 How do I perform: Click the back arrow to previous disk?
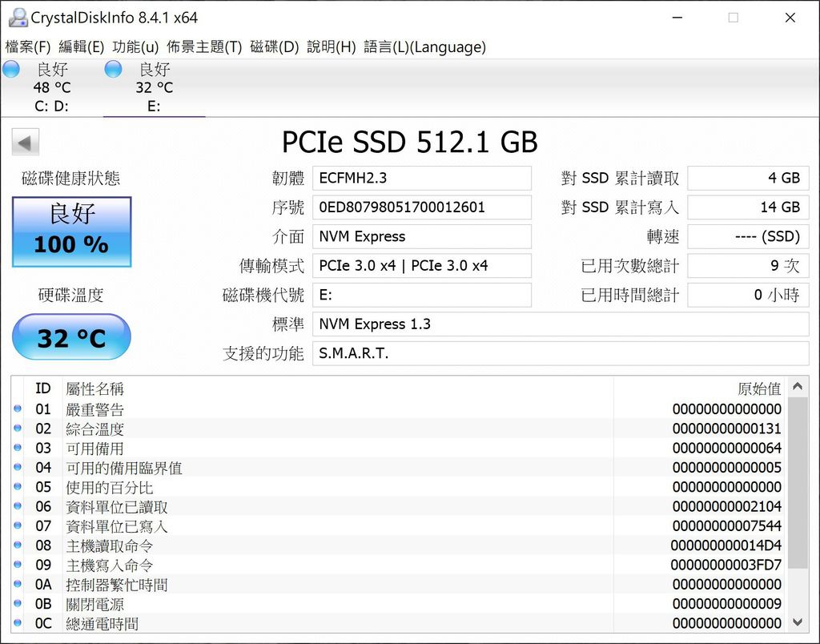coord(25,142)
